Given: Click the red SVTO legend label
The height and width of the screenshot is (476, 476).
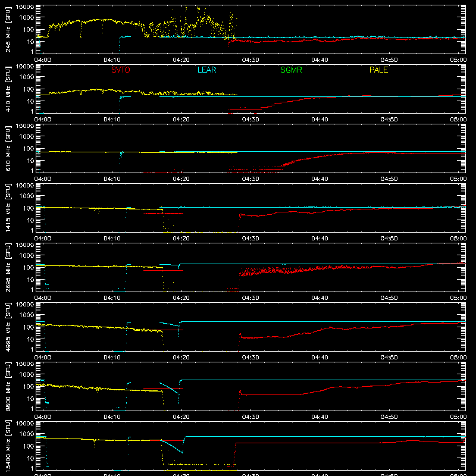Looking at the screenshot, I should (121, 70).
